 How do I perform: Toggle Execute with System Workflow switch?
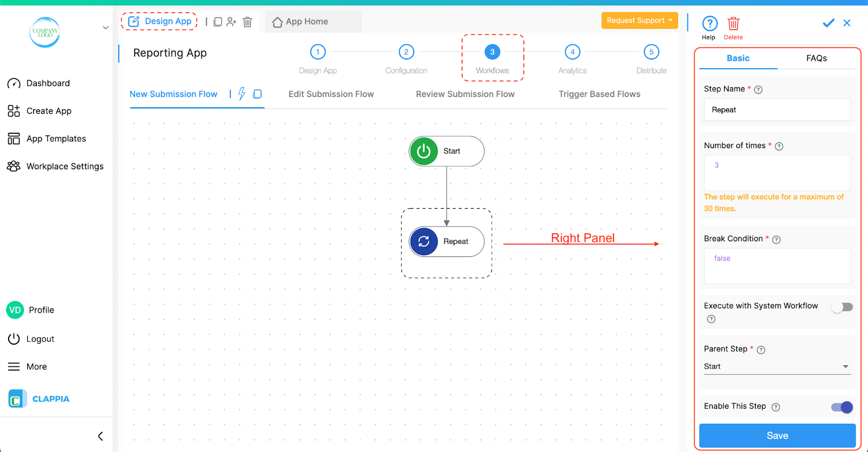(842, 307)
